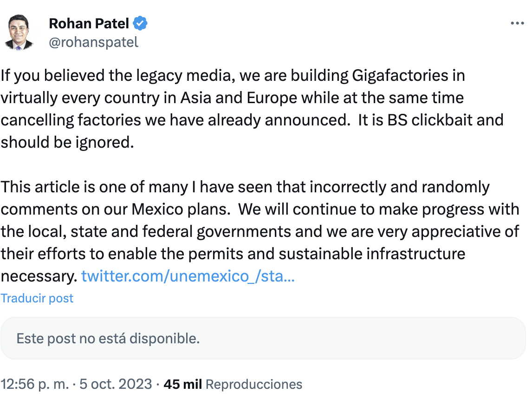
Task: Click the unavailable quoted post card
Action: (263, 338)
